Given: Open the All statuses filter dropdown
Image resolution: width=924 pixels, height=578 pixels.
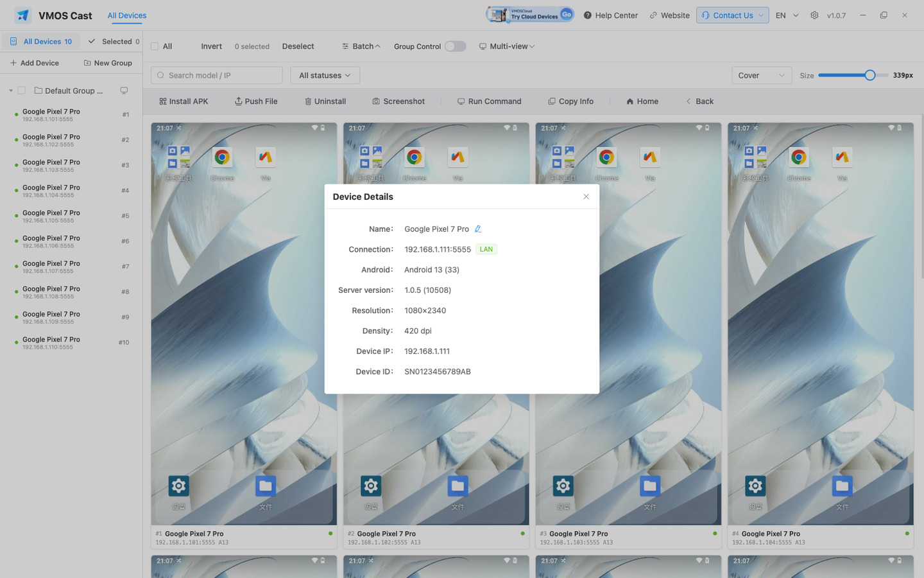Looking at the screenshot, I should point(325,75).
